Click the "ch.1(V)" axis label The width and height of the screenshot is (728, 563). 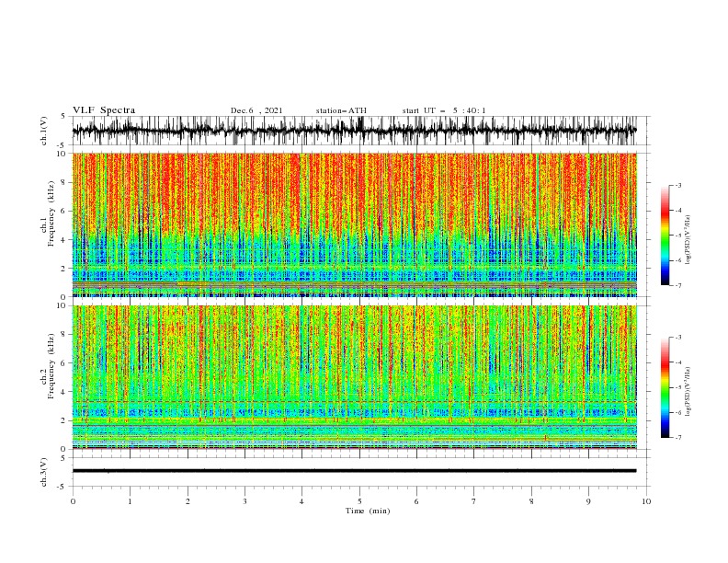44,131
